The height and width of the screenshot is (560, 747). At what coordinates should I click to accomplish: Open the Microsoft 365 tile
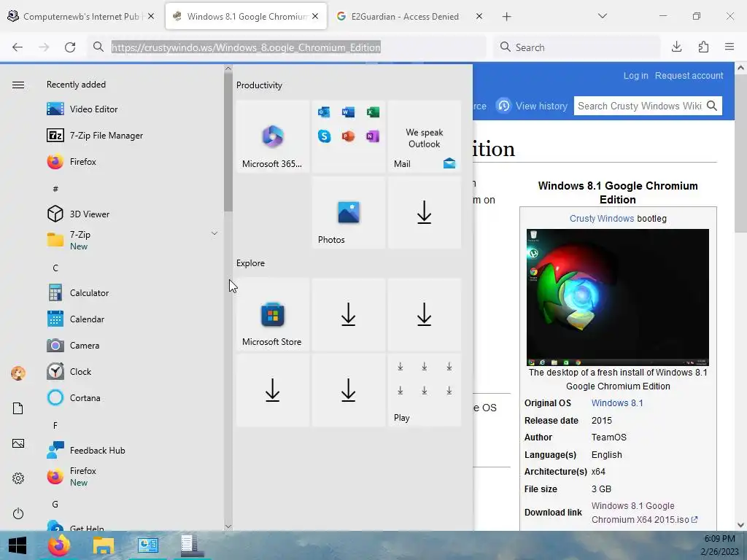[273, 136]
